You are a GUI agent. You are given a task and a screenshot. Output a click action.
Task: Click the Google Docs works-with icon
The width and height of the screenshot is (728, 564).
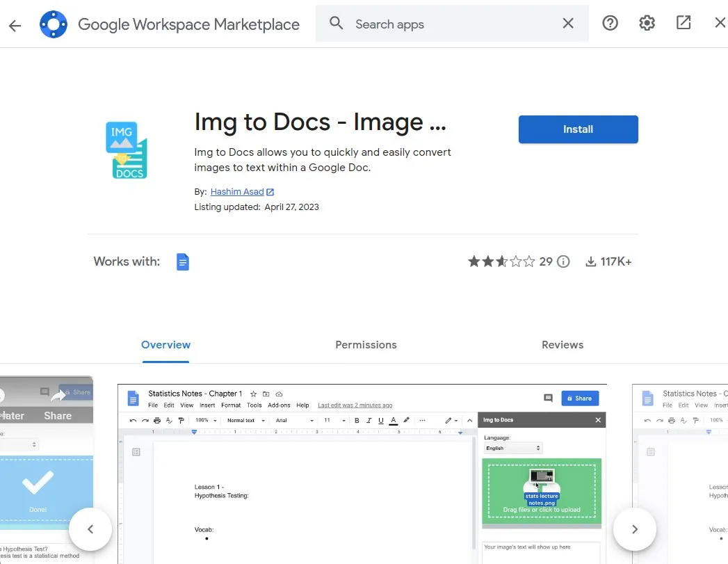pyautogui.click(x=183, y=261)
